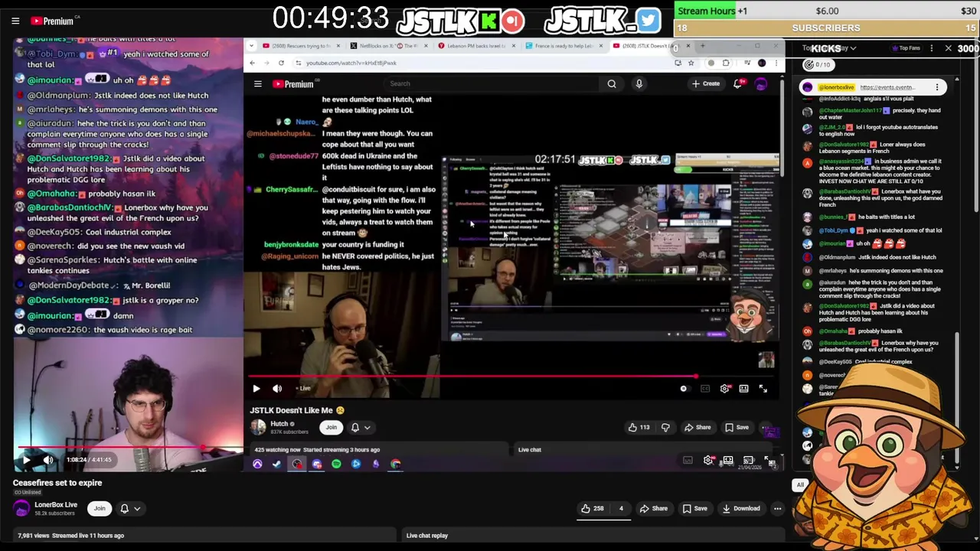This screenshot has height=551, width=980.
Task: Share the Hutch video
Action: coord(697,428)
